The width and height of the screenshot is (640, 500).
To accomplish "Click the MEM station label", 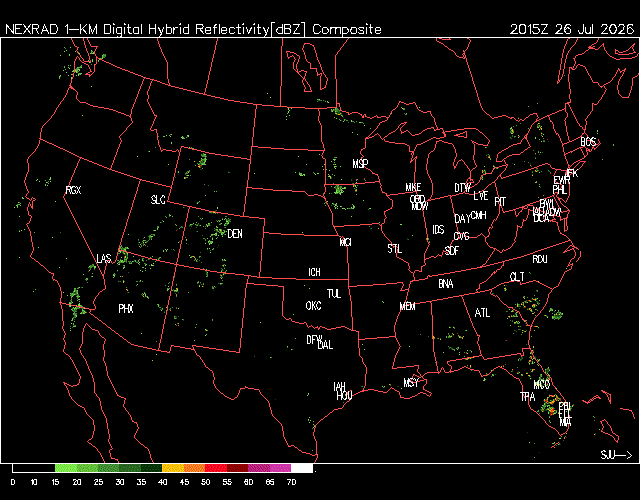I will click(407, 306).
